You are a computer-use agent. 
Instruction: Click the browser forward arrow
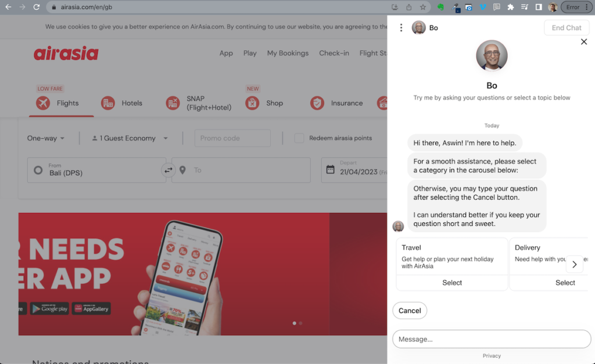tap(22, 7)
